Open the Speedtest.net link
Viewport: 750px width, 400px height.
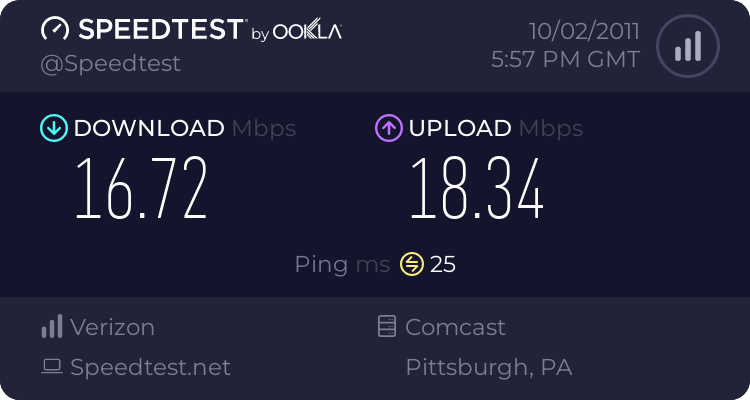click(150, 367)
